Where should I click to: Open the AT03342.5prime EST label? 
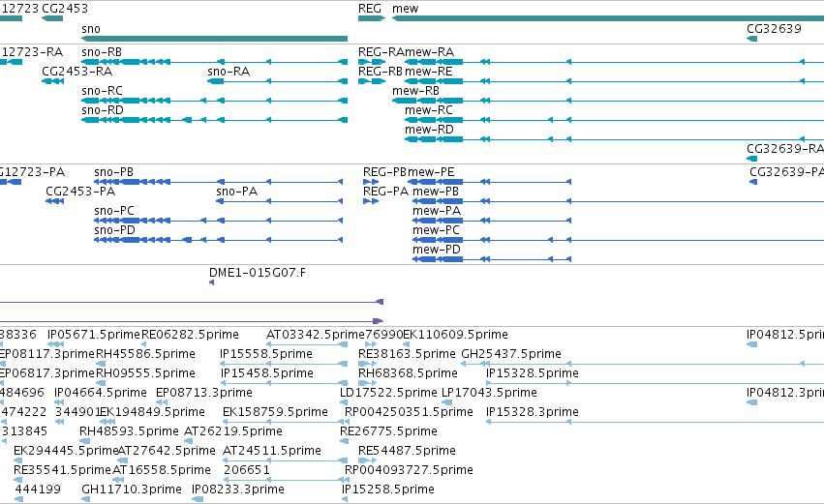click(x=316, y=335)
